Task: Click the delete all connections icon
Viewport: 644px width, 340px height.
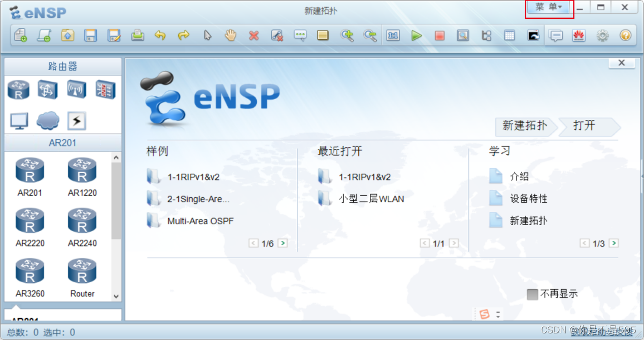Action: point(277,36)
